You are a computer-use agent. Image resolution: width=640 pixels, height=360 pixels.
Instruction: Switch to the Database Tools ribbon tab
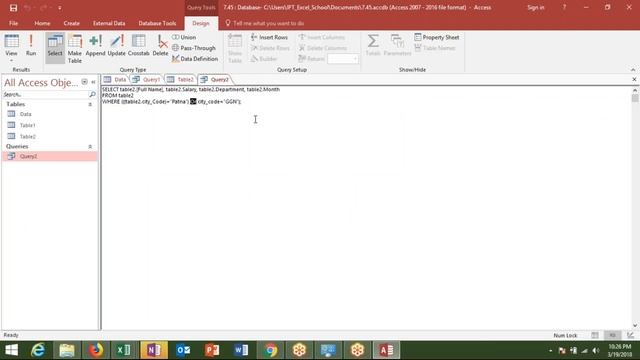click(157, 23)
